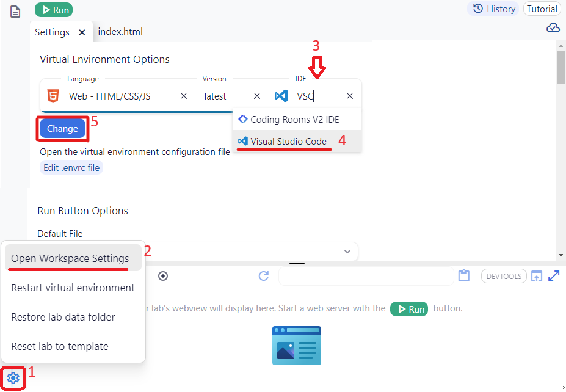The height and width of the screenshot is (392, 566).
Task: Open the webview in a new tab
Action: pos(536,276)
